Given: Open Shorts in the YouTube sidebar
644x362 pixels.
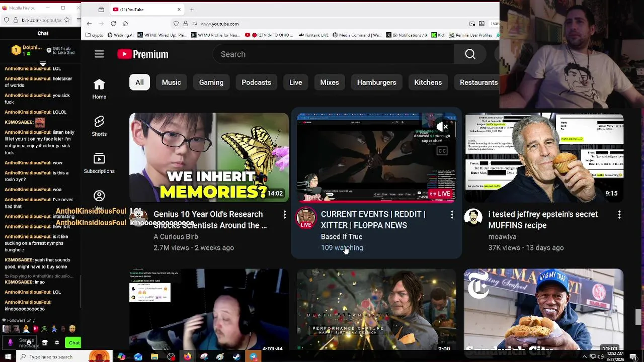Looking at the screenshot, I should click(99, 127).
